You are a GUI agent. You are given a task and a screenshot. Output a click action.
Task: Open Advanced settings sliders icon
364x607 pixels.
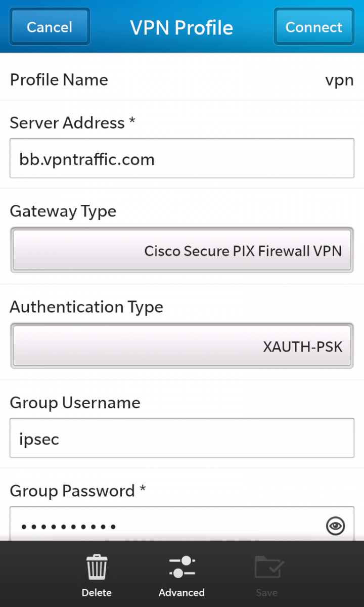point(181,567)
